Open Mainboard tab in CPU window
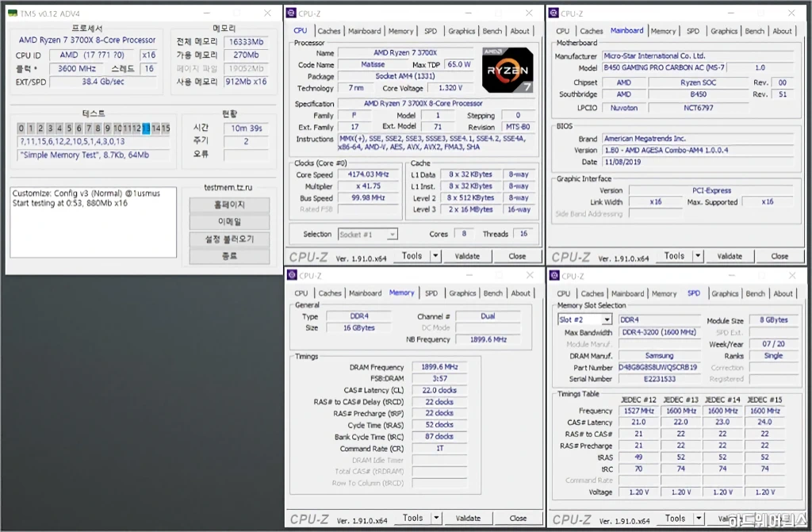 tap(364, 31)
